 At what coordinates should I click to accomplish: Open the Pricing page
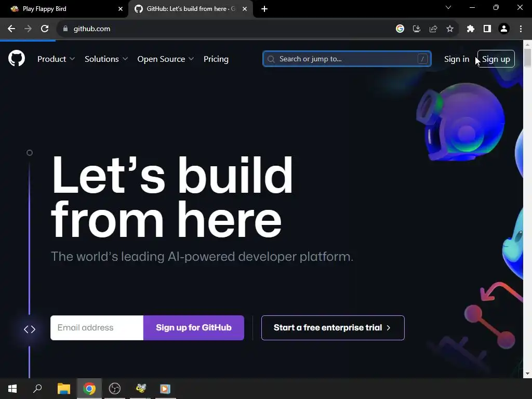[x=216, y=59]
